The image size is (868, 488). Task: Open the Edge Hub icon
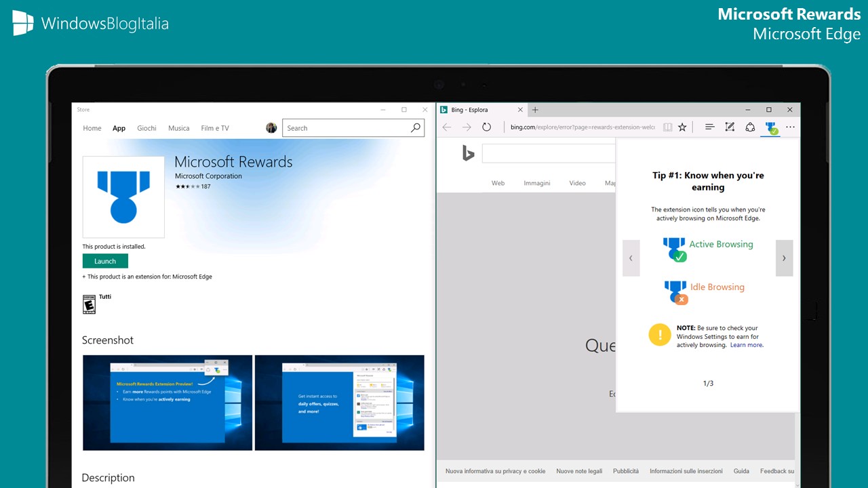coord(710,127)
